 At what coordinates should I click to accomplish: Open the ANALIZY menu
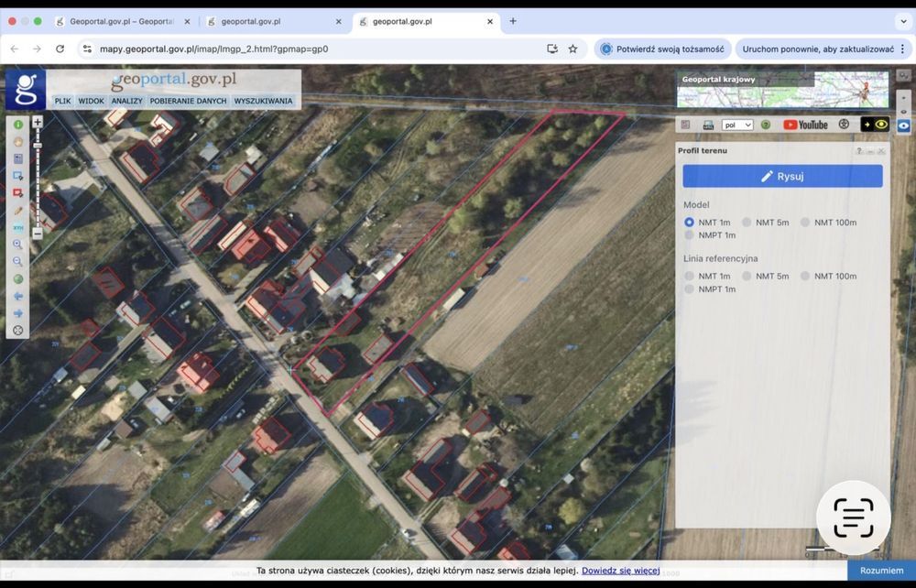[126, 101]
